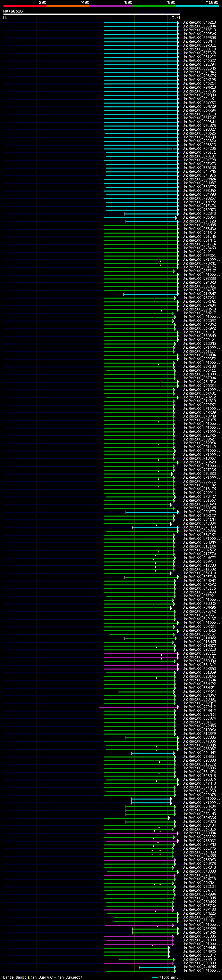Select hit UniRef100_Q86DY3

click(x=199, y=860)
